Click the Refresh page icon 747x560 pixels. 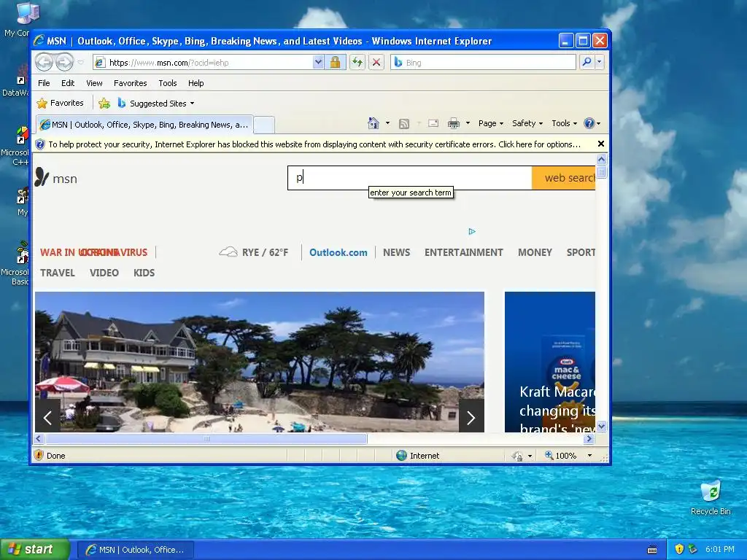click(x=357, y=63)
